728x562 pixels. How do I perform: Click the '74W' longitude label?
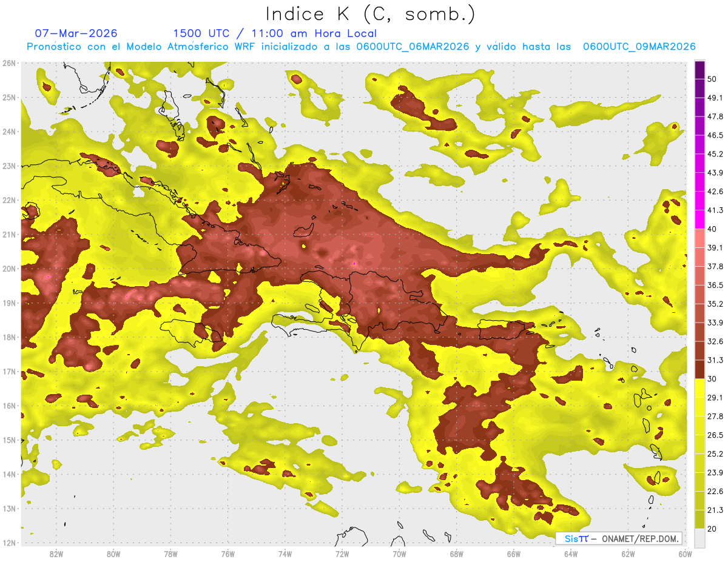click(x=285, y=554)
